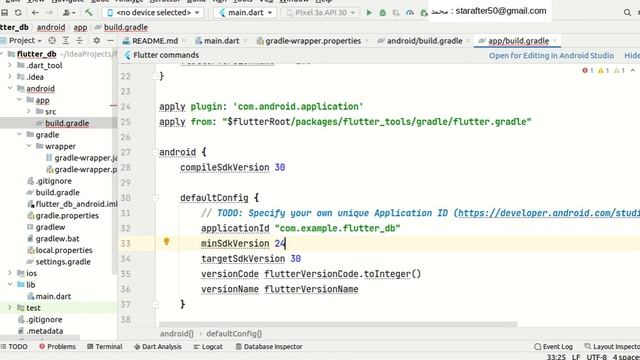Image resolution: width=640 pixels, height=360 pixels.
Task: Collapse the flutter_db project root
Action: tap(2, 54)
